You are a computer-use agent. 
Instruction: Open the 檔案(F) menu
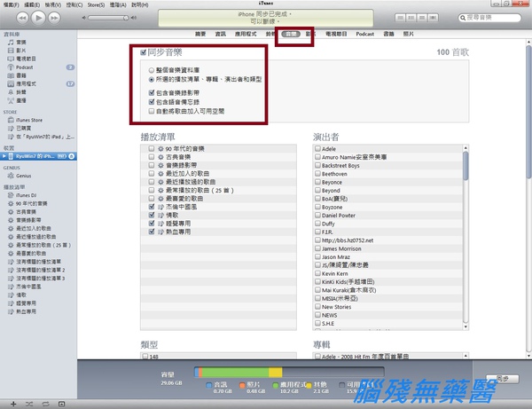[12, 4]
